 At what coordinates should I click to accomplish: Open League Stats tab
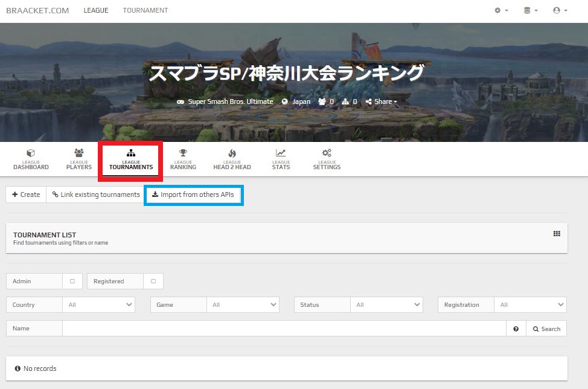click(x=281, y=159)
